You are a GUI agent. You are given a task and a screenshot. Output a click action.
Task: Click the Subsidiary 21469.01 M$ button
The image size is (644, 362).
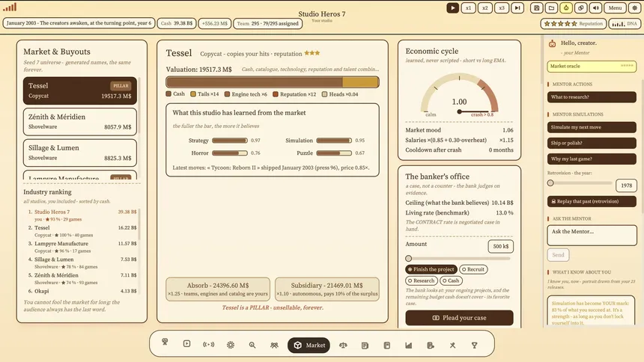coord(327,289)
